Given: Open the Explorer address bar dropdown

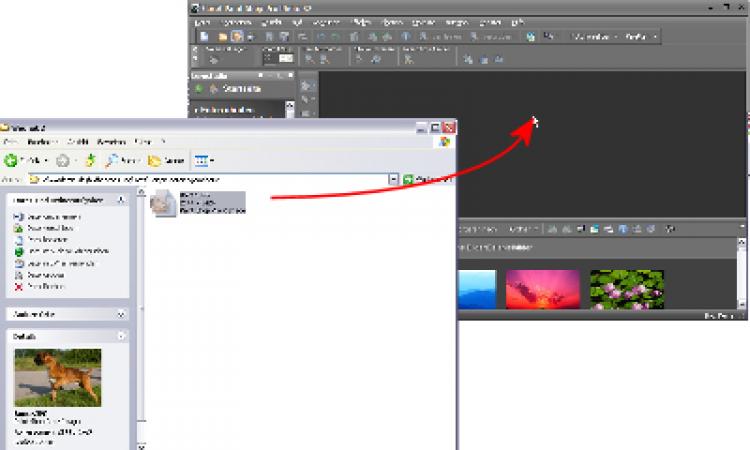Looking at the screenshot, I should tap(394, 179).
